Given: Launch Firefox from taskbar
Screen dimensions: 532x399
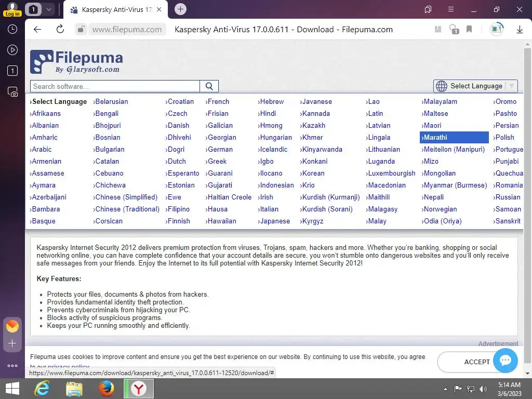Looking at the screenshot, I should pyautogui.click(x=106, y=389).
